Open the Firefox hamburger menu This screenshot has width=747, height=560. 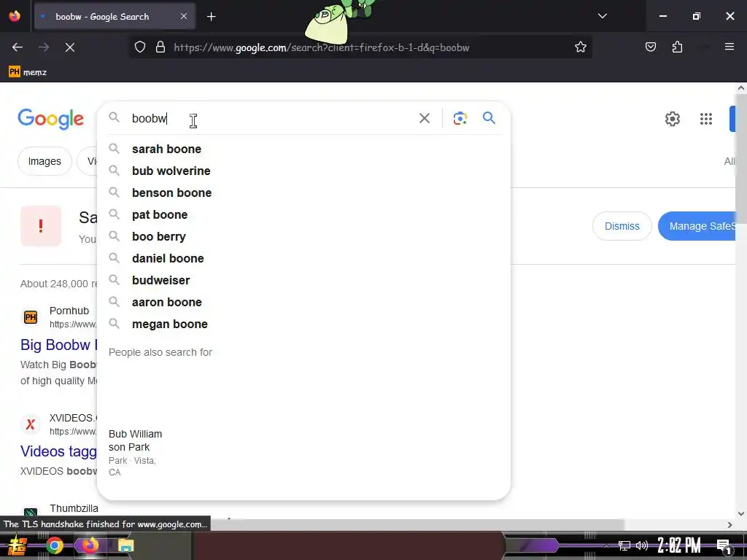729,47
